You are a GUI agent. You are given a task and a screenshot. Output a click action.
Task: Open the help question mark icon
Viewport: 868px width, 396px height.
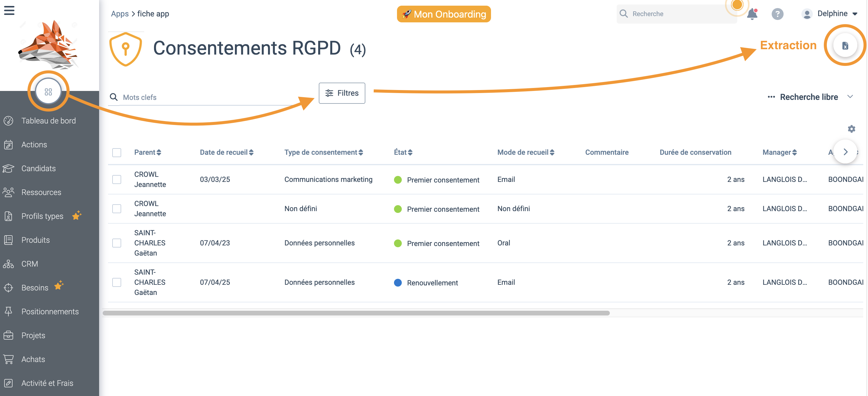tap(777, 14)
